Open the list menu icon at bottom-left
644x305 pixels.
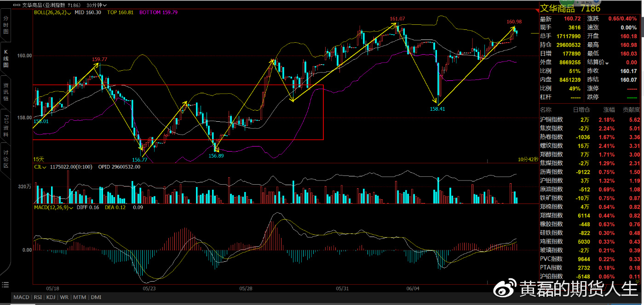(x=5, y=284)
